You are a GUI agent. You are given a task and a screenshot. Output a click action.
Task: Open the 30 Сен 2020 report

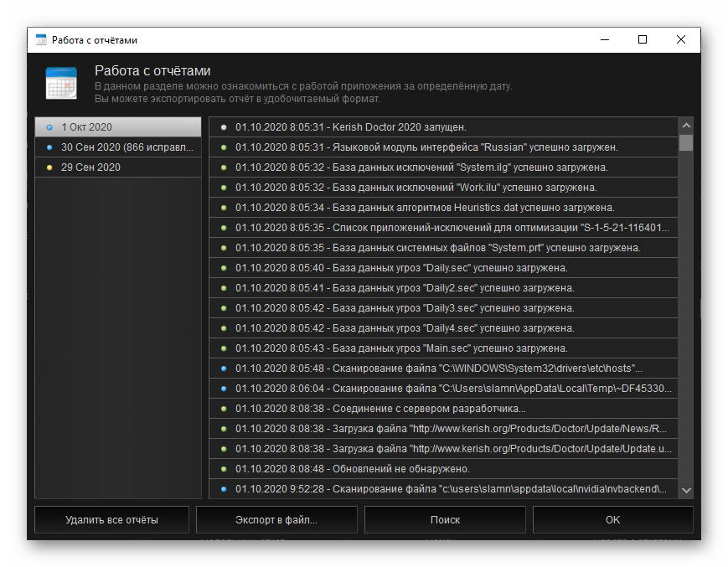click(118, 147)
